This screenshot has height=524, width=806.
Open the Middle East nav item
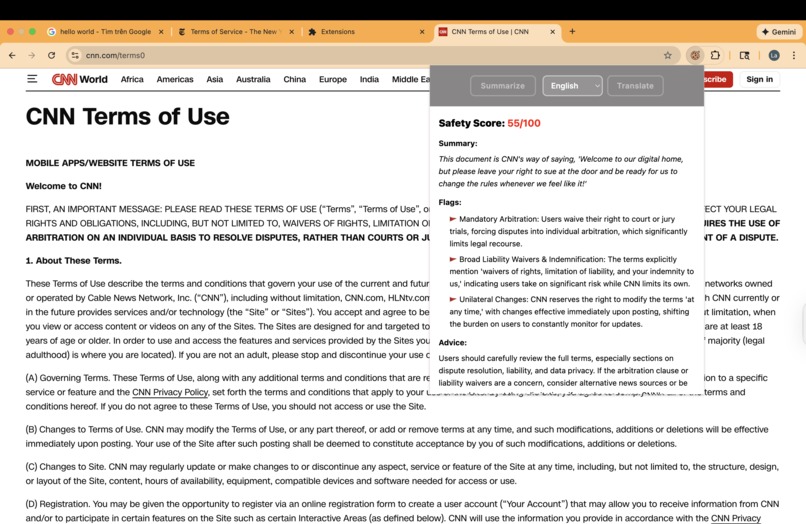(411, 79)
